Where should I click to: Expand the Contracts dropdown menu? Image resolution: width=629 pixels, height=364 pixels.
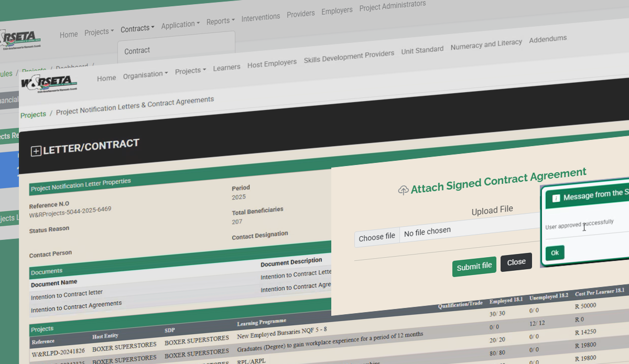[137, 29]
